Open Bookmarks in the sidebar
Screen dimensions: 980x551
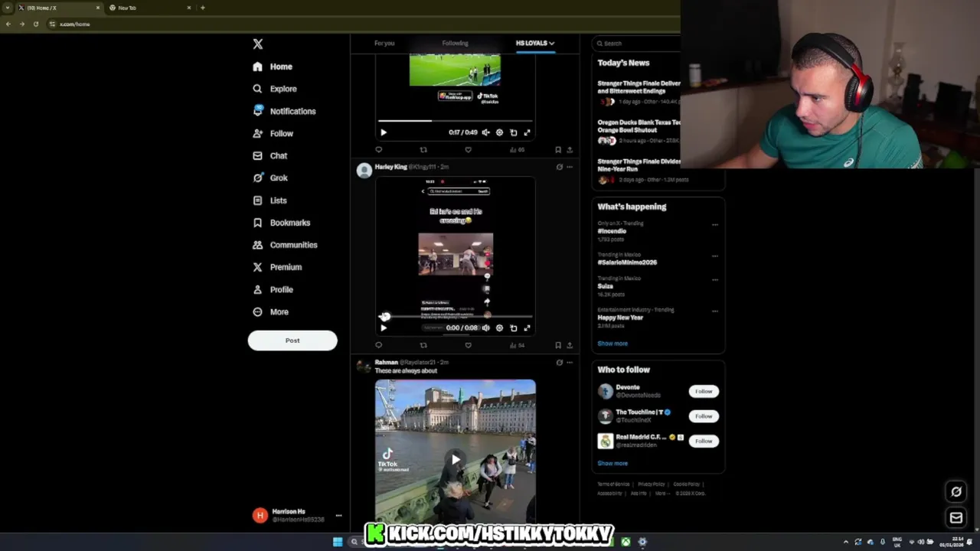pyautogui.click(x=281, y=223)
